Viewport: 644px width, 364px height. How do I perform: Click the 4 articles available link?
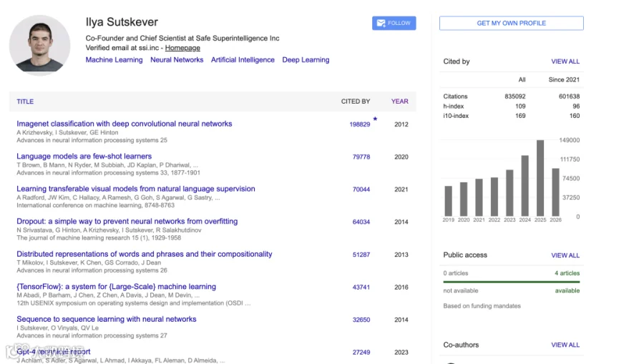coord(567,273)
